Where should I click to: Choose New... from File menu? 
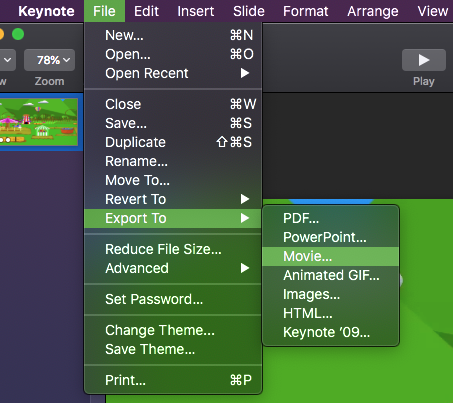(173, 35)
